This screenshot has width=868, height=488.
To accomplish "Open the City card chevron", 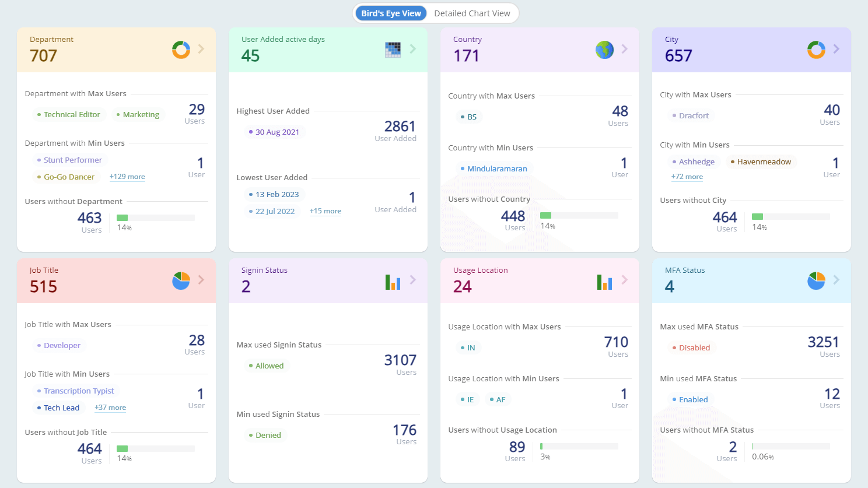I will click(836, 50).
